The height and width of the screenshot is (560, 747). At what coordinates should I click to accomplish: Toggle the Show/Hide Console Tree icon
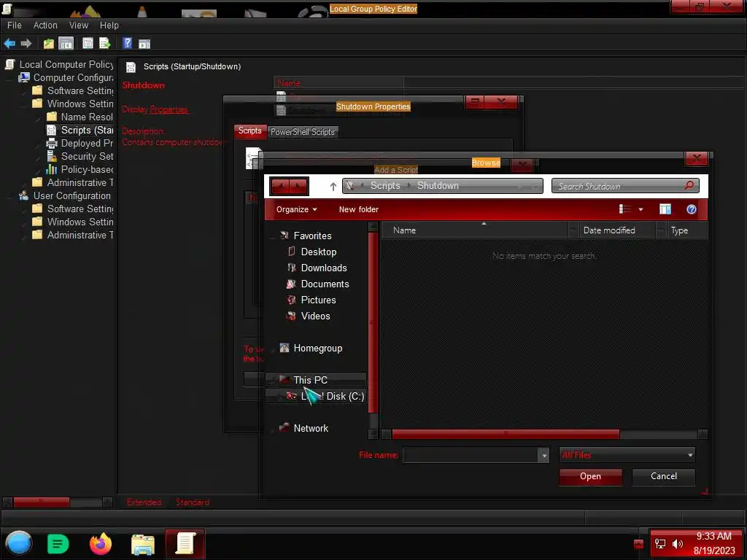click(x=66, y=43)
